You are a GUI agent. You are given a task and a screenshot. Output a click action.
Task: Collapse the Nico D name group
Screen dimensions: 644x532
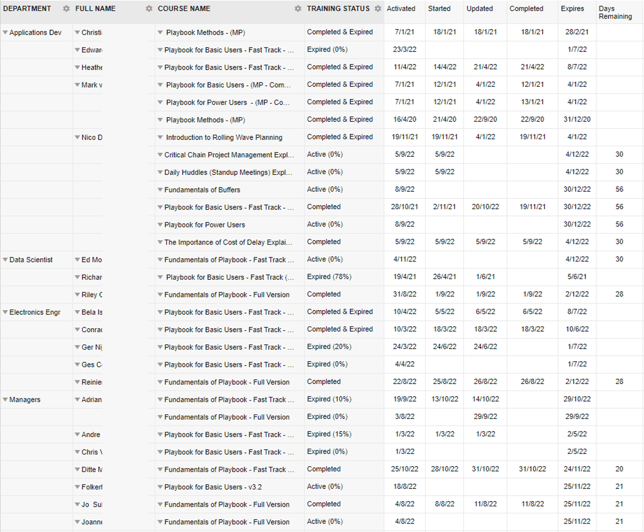point(77,137)
